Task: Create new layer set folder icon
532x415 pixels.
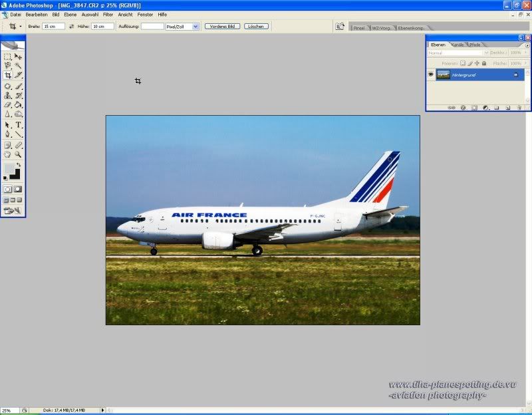Action: pyautogui.click(x=496, y=108)
